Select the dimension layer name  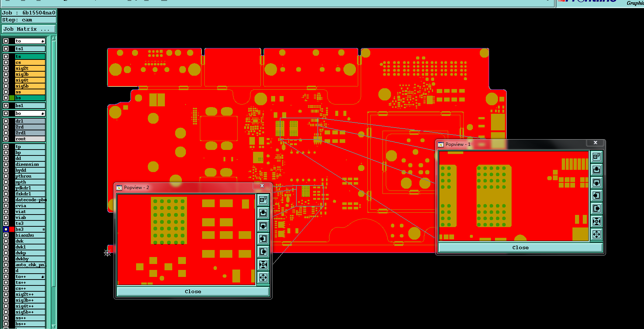pos(30,164)
